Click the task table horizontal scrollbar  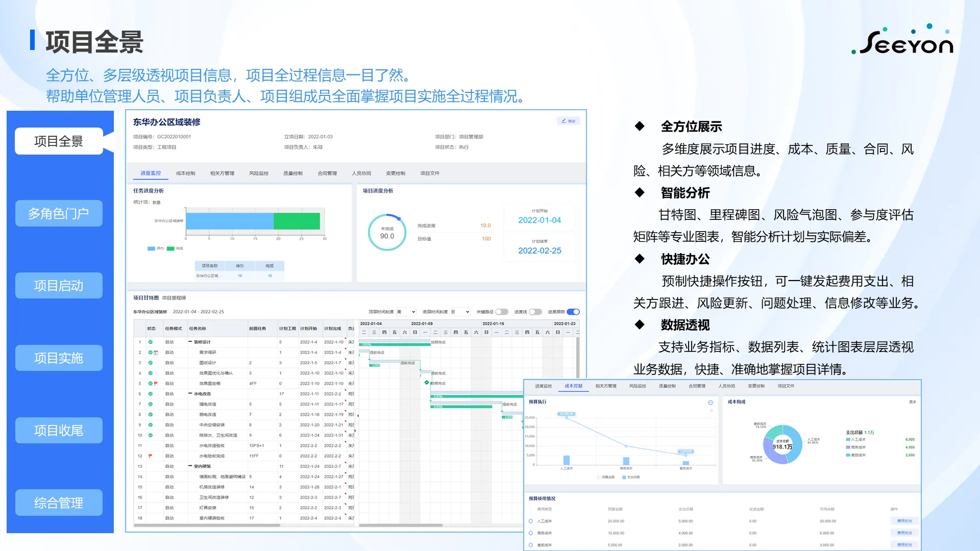[208, 525]
